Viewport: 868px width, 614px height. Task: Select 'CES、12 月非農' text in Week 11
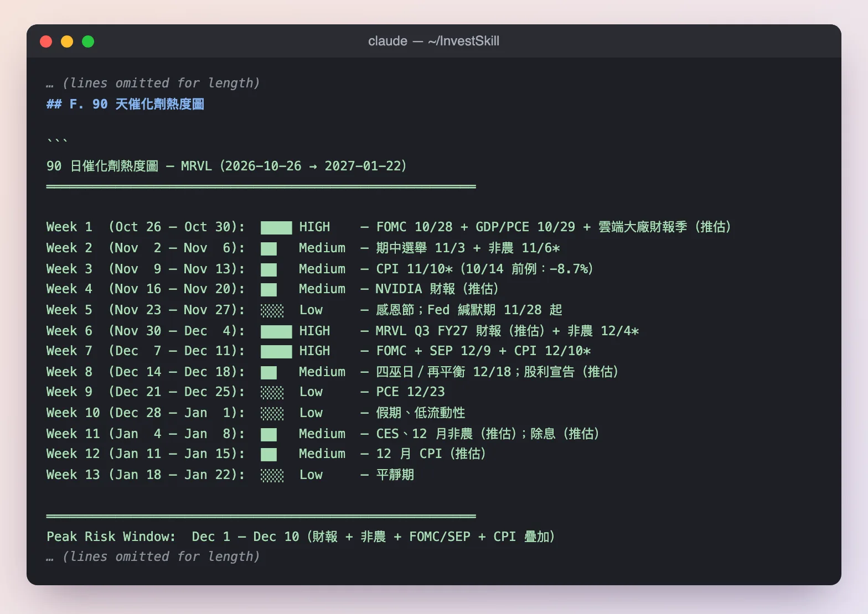tap(425, 434)
